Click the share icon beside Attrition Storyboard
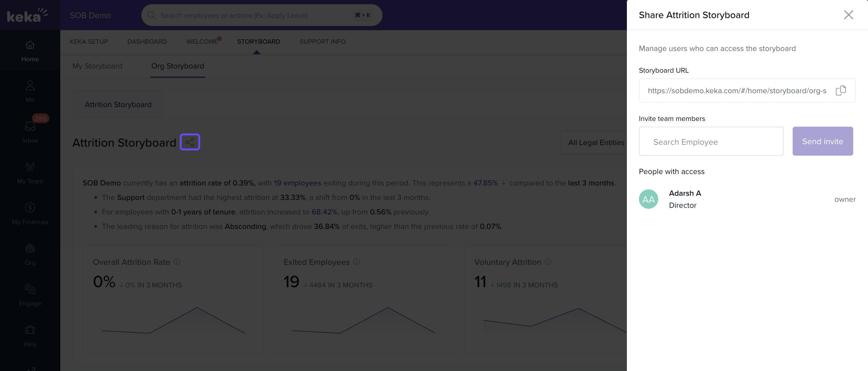The height and width of the screenshot is (371, 868). (190, 142)
